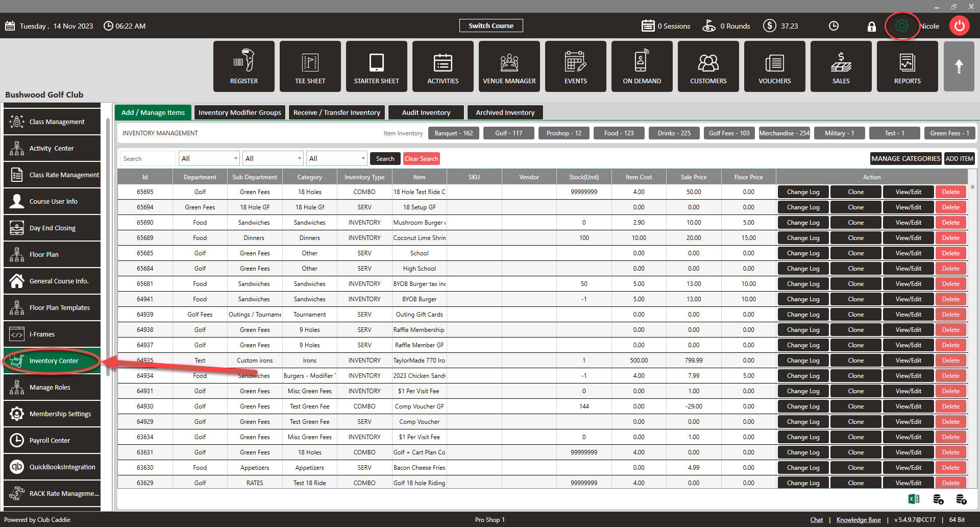Click the database upload icon

click(x=961, y=499)
